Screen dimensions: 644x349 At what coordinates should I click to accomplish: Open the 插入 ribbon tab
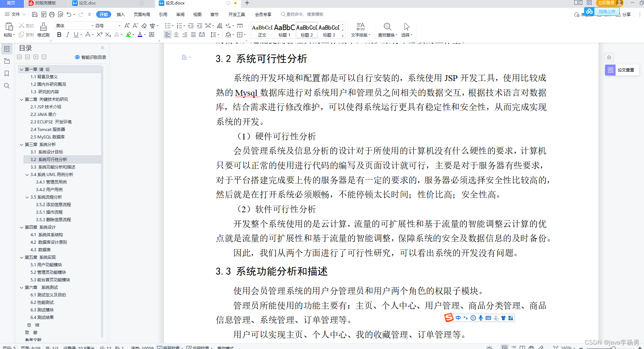pyautogui.click(x=120, y=14)
